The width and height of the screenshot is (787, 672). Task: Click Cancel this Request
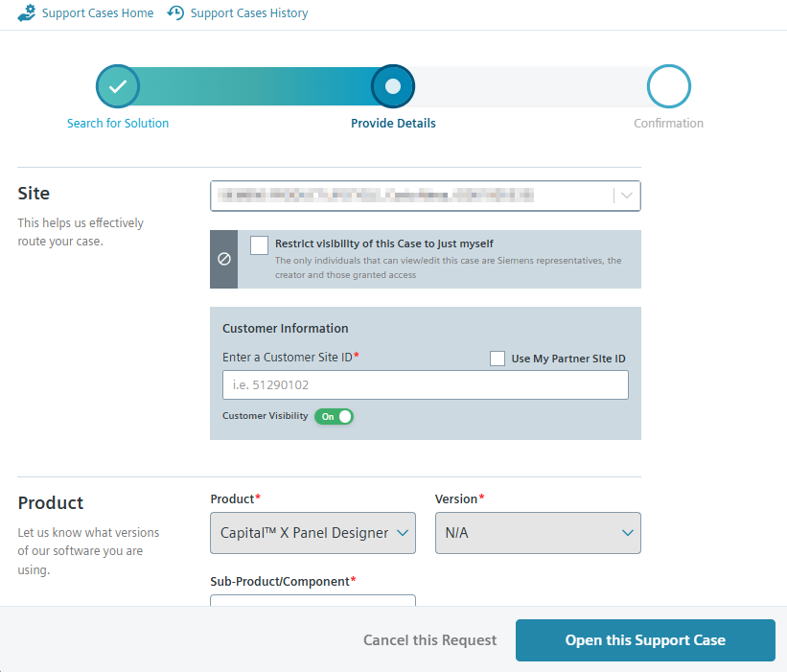(429, 640)
